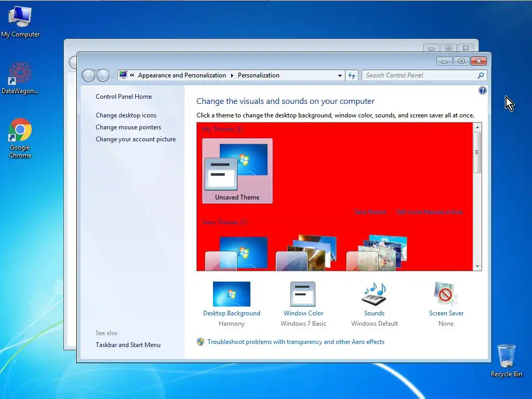Open the Screen Saver icon
532x399 pixels.
(445, 294)
